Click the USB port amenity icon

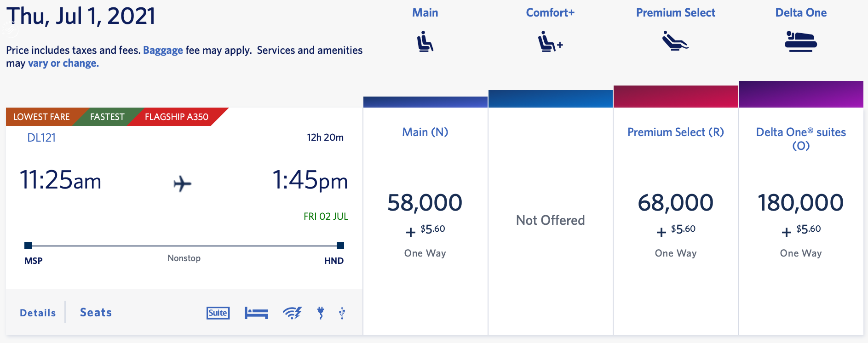click(x=341, y=313)
